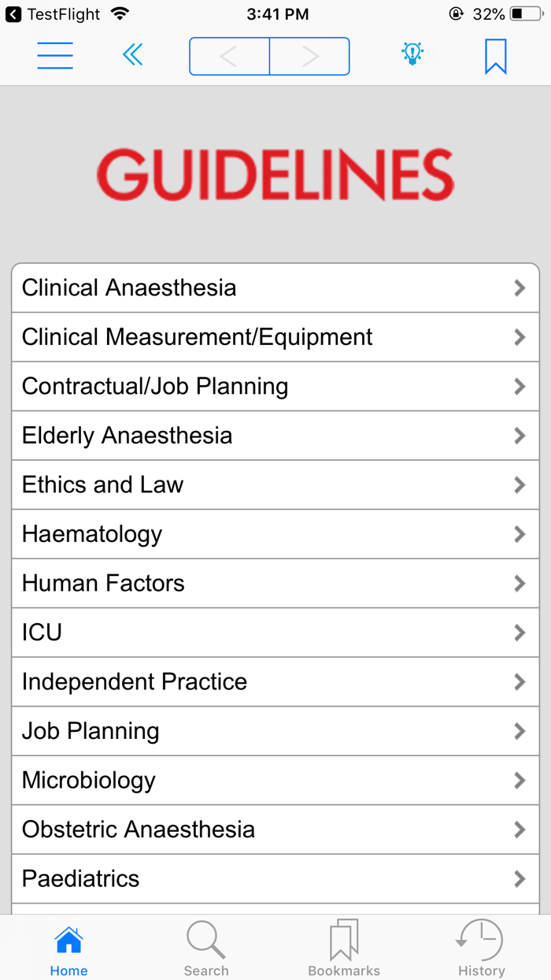This screenshot has width=551, height=980.
Task: Expand the Paediatrics chevron
Action: 519,878
